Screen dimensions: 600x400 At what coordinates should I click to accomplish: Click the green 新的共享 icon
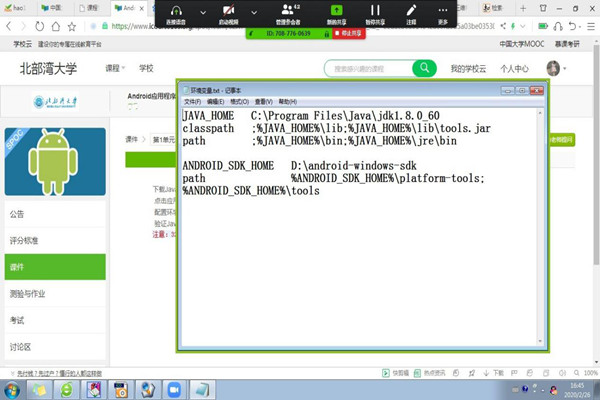336,10
